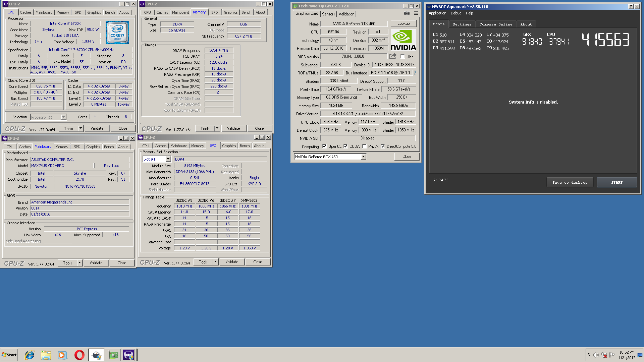Click the Bus Interface question mark icon
Viewport: 644px width, 362px height.
pos(415,73)
